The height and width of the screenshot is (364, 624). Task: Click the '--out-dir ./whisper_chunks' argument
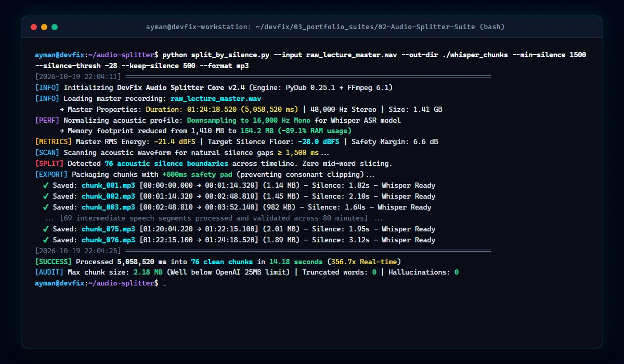[x=454, y=55]
